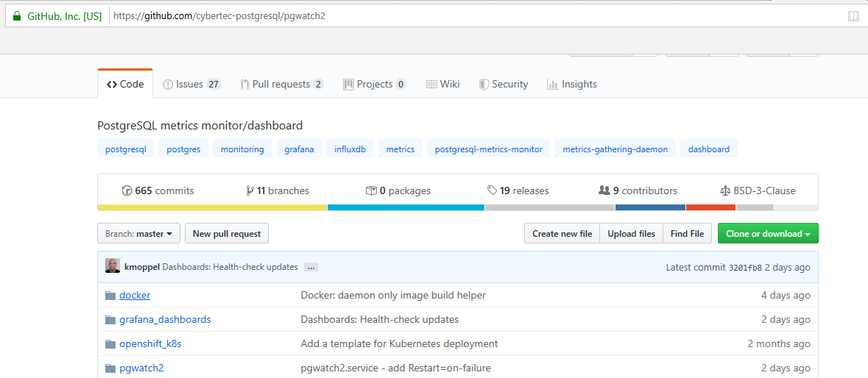This screenshot has height=378, width=868.
Task: Expand the Clone or download menu
Action: pyautogui.click(x=768, y=234)
